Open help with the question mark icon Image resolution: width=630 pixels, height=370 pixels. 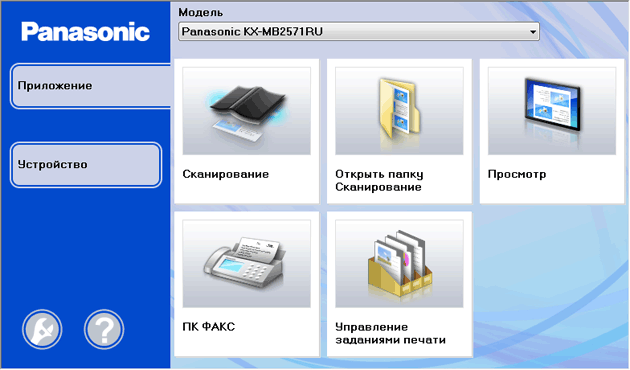click(104, 329)
